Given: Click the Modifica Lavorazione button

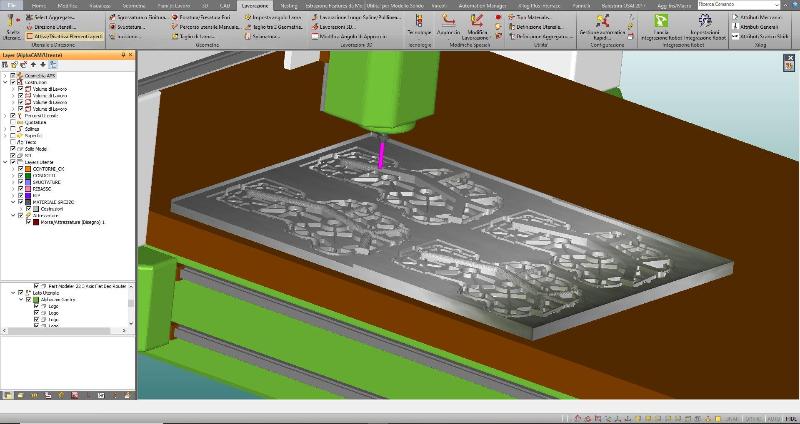Looking at the screenshot, I should click(477, 26).
